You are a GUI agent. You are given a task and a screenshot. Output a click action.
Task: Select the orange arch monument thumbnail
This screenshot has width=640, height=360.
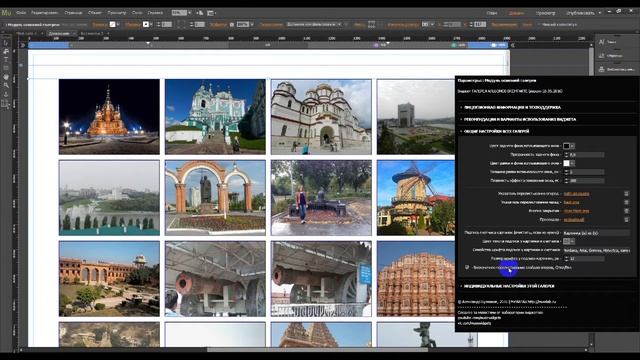pos(215,198)
